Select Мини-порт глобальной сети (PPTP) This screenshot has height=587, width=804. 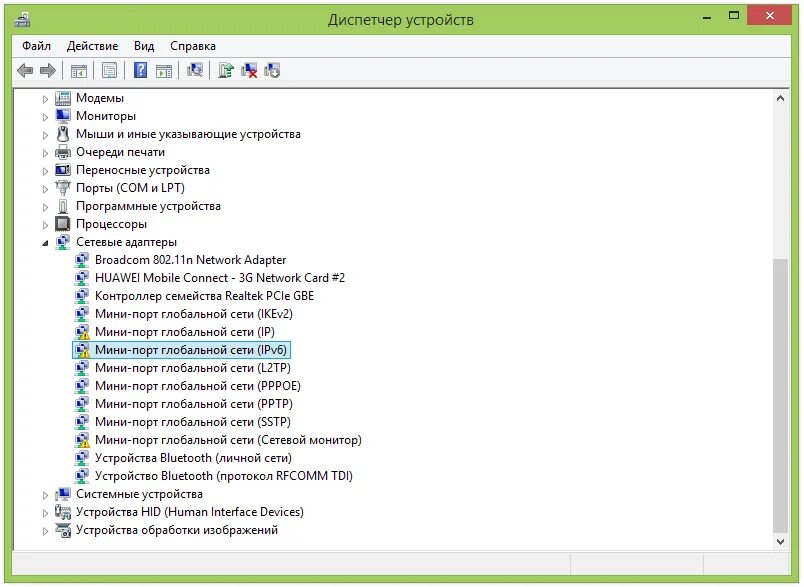194,404
